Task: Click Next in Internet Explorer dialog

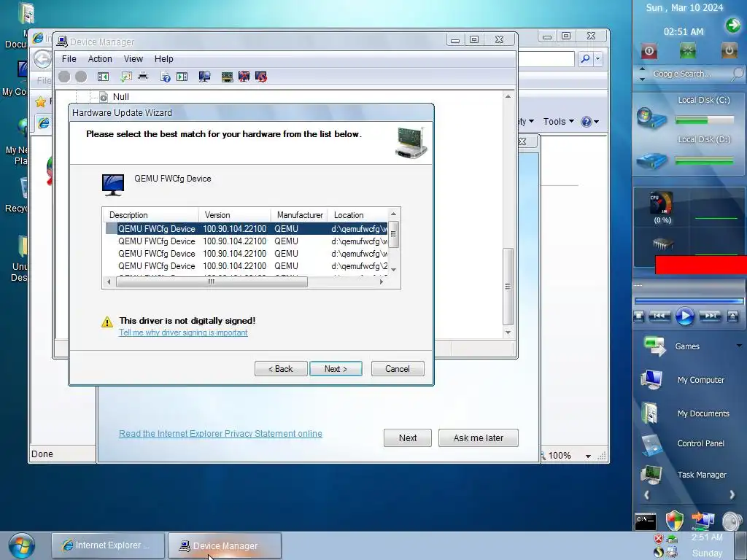Action: click(x=408, y=438)
